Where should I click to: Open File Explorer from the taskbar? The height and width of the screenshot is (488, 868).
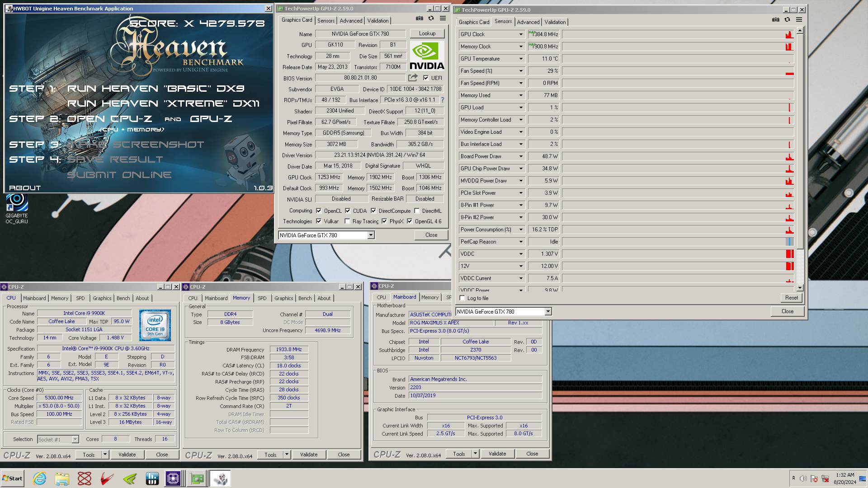62,479
